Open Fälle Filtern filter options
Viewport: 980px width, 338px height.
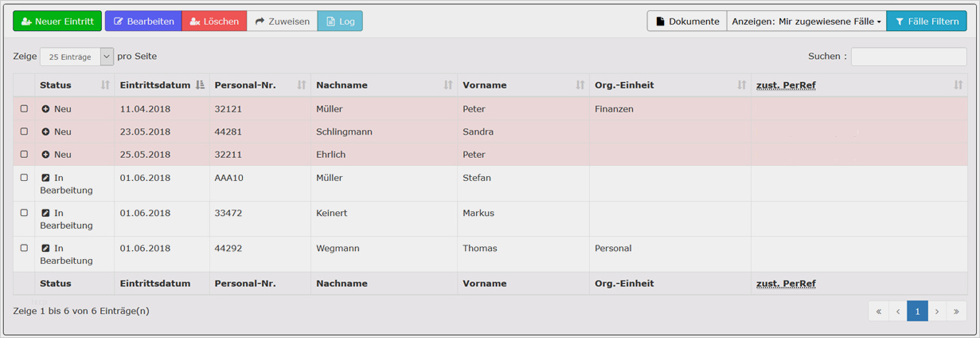[x=927, y=22]
